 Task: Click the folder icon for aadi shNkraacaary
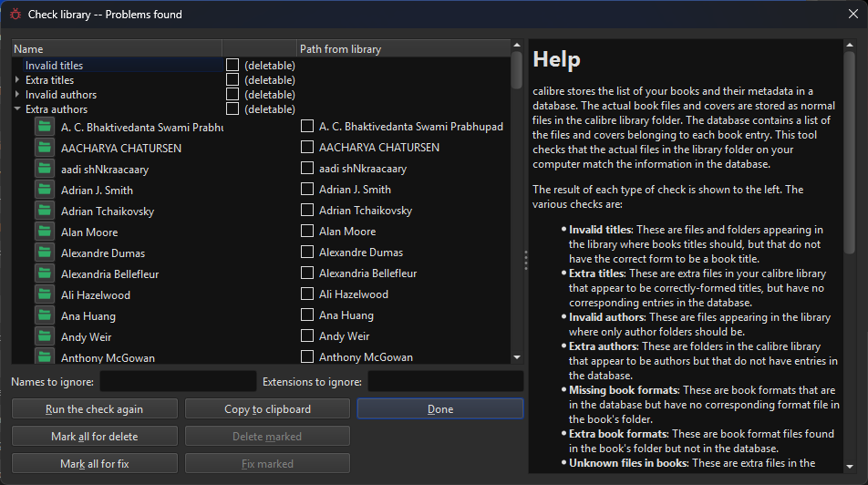pyautogui.click(x=45, y=169)
